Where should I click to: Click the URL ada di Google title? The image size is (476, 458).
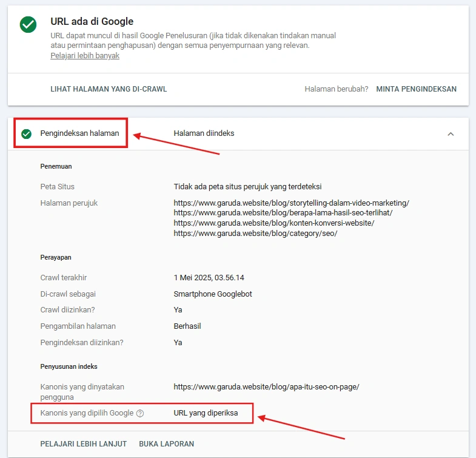tap(92, 22)
